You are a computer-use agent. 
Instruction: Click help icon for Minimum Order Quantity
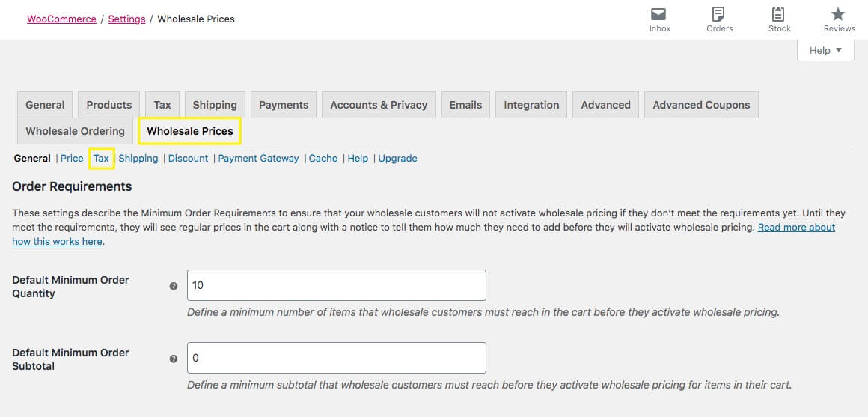pyautogui.click(x=174, y=286)
